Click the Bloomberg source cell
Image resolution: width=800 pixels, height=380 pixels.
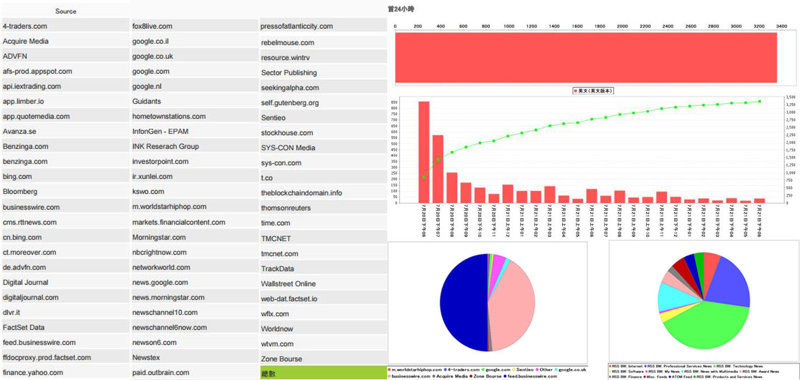pos(65,191)
